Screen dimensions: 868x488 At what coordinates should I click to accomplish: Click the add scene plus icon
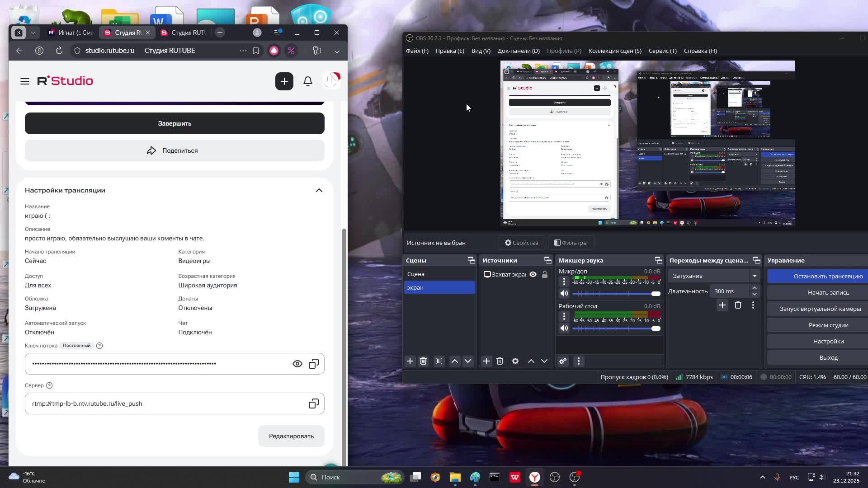coord(410,361)
